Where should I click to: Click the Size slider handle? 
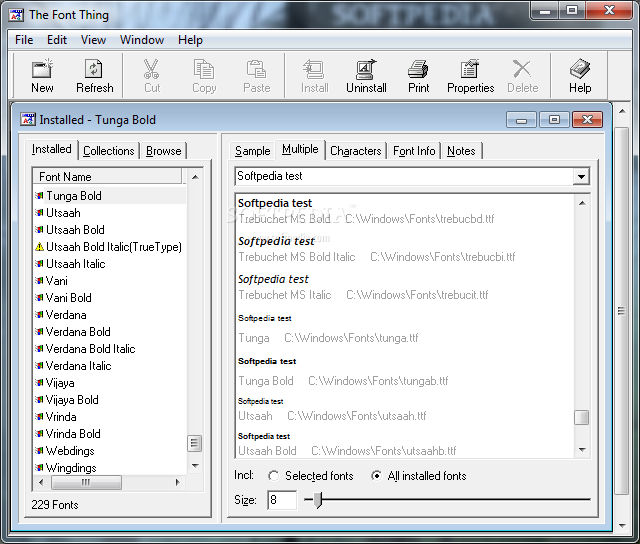pos(318,500)
